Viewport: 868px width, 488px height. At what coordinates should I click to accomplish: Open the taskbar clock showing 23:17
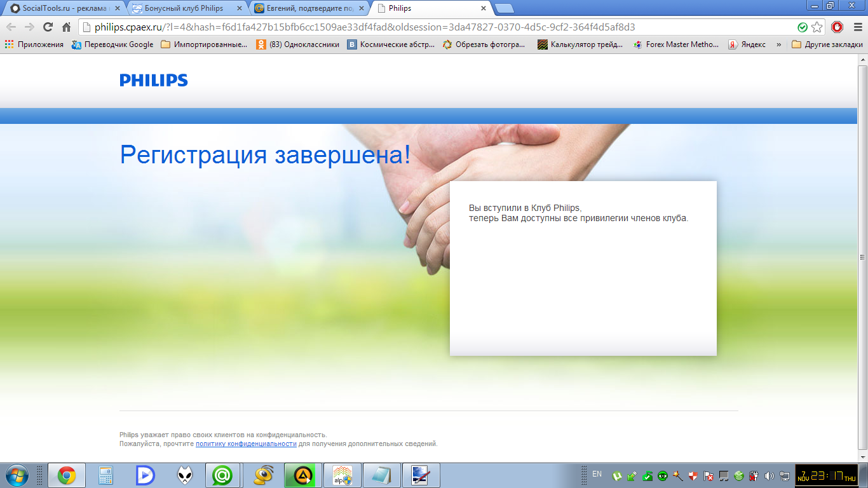click(827, 475)
